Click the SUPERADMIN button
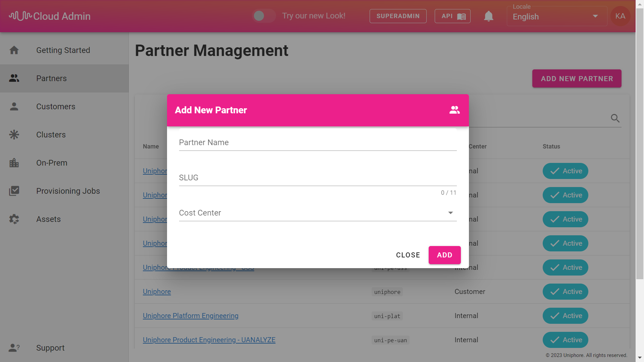644x362 pixels. [398, 16]
